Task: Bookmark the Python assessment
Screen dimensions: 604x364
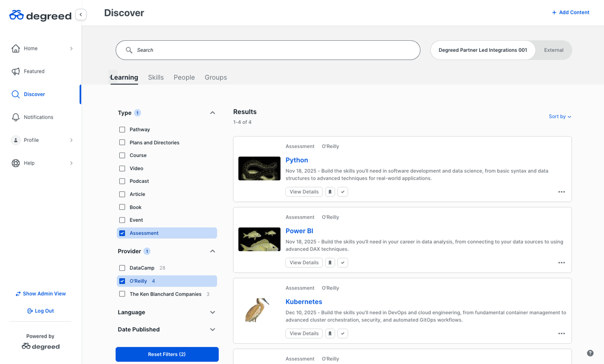Action: (330, 192)
